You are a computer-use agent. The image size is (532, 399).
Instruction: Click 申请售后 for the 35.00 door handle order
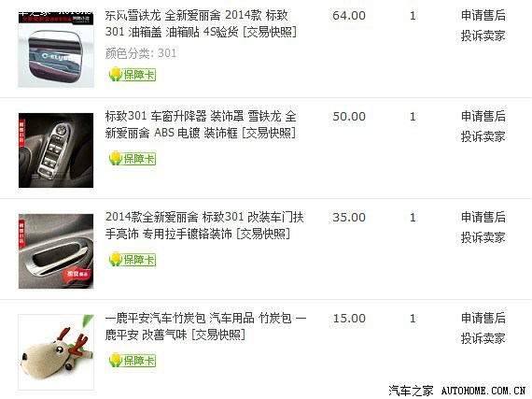point(483,218)
